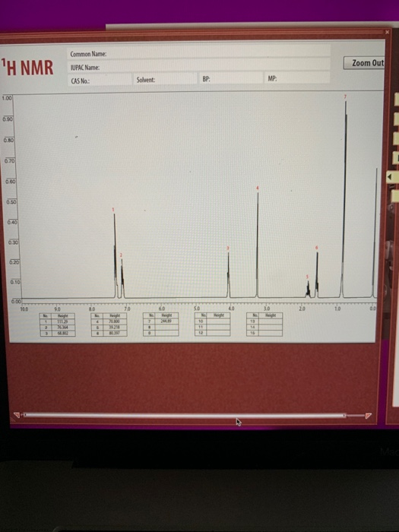Select peak label 7 near 0.8 ppm
Image resolution: width=399 pixels, height=532 pixels.
345,97
